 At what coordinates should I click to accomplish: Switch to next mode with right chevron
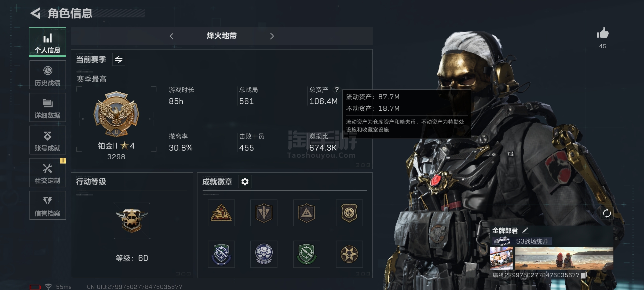click(272, 36)
